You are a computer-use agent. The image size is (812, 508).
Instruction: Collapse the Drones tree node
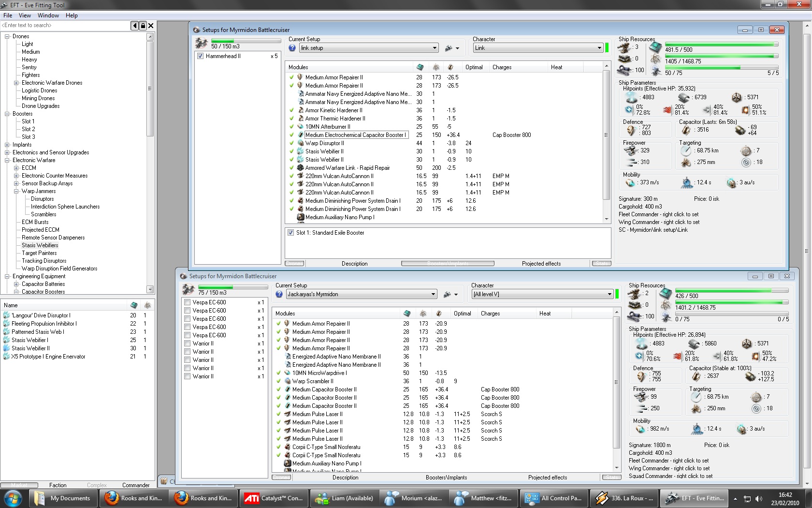tap(7, 36)
